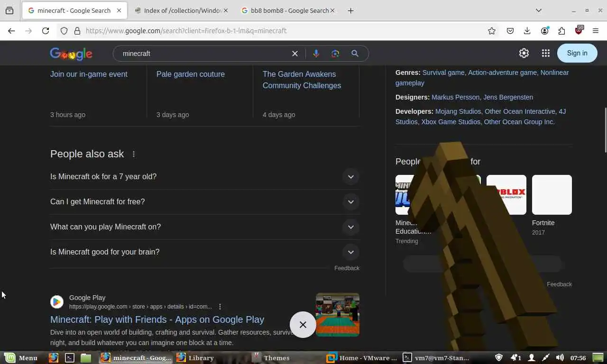Switch to the 'bb8 bomb8' tab
The height and width of the screenshot is (364, 607).
[288, 10]
